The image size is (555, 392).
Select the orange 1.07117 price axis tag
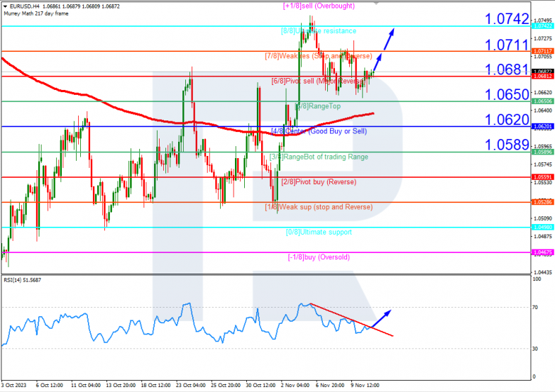point(543,51)
